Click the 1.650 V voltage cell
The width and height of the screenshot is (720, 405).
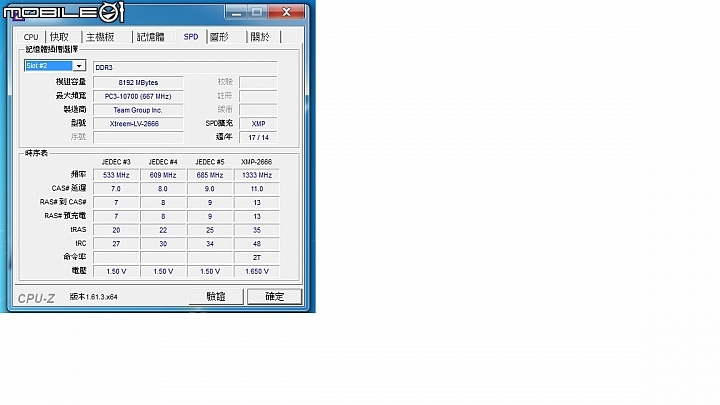[x=257, y=272]
